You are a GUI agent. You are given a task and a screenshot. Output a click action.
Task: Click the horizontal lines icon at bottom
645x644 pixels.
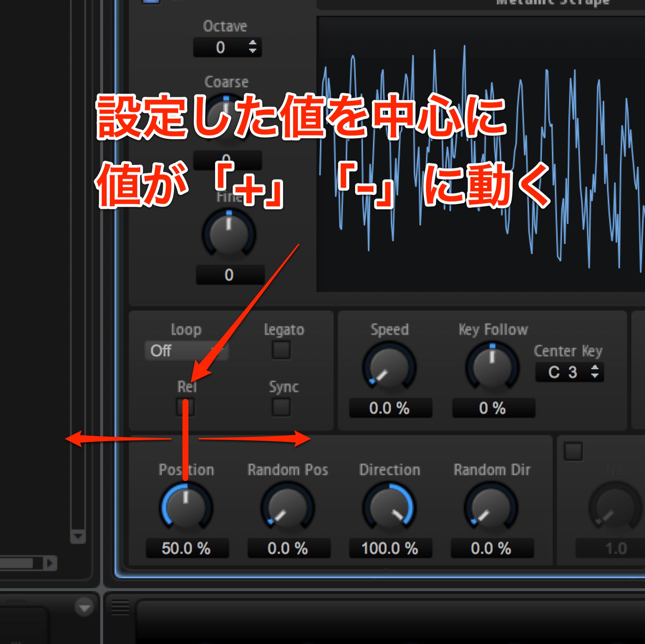[x=120, y=607]
